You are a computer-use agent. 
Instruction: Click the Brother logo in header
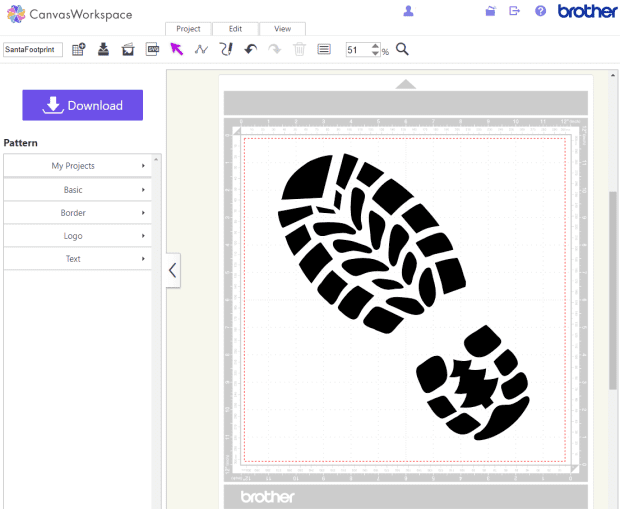tap(587, 11)
